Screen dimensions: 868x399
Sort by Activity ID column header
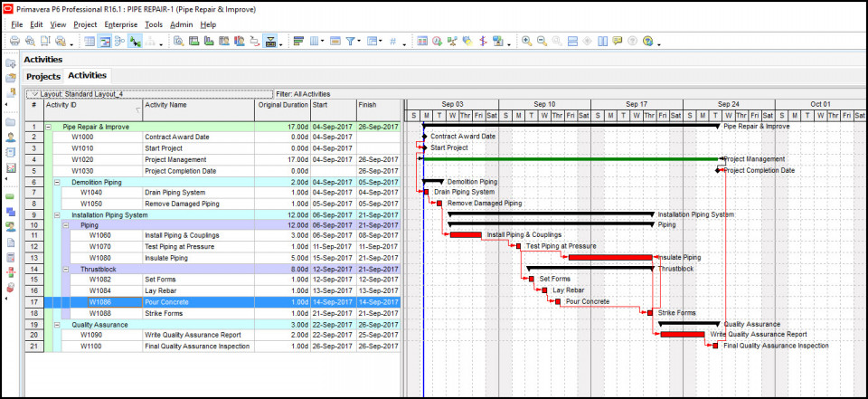click(93, 109)
